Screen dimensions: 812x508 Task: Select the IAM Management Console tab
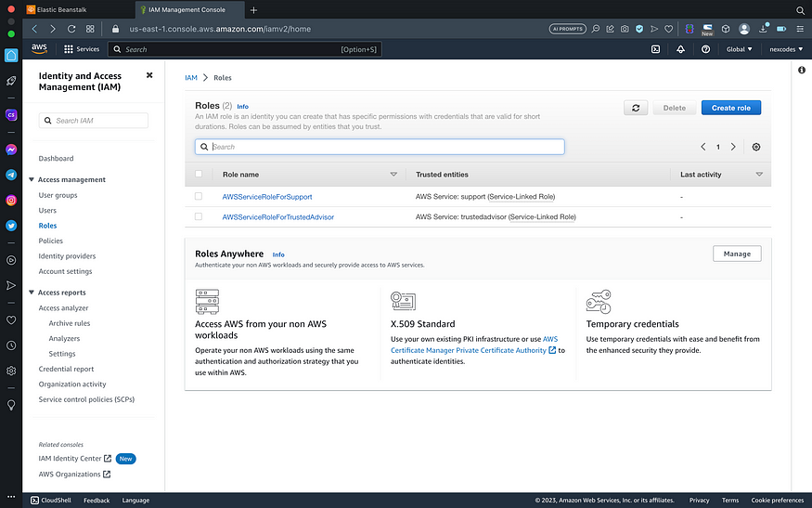tap(189, 10)
